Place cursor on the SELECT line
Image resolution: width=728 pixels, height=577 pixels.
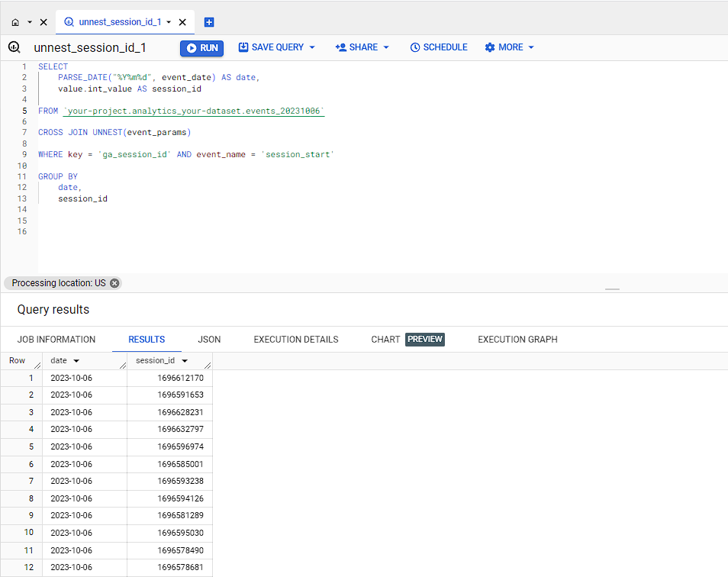point(53,66)
